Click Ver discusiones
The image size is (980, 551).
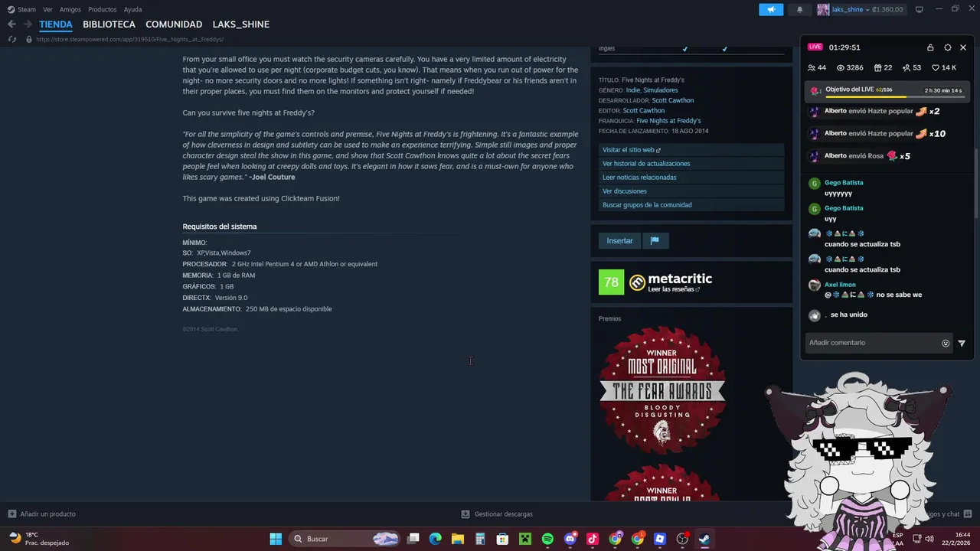691,191
